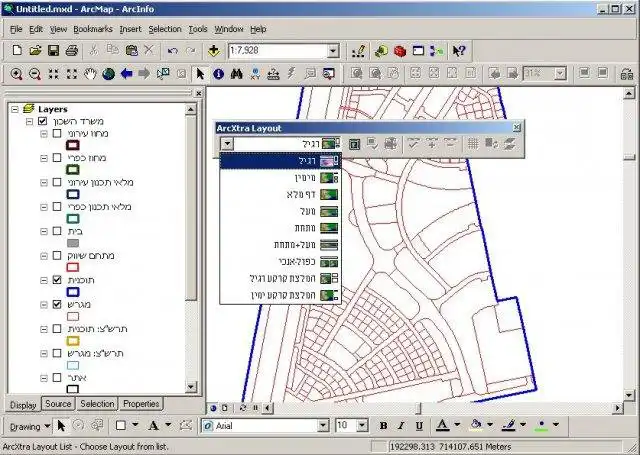Image resolution: width=640 pixels, height=455 pixels.
Task: Click the תרש"צ: תוכנית yellow symbol swatch
Action: click(x=73, y=341)
